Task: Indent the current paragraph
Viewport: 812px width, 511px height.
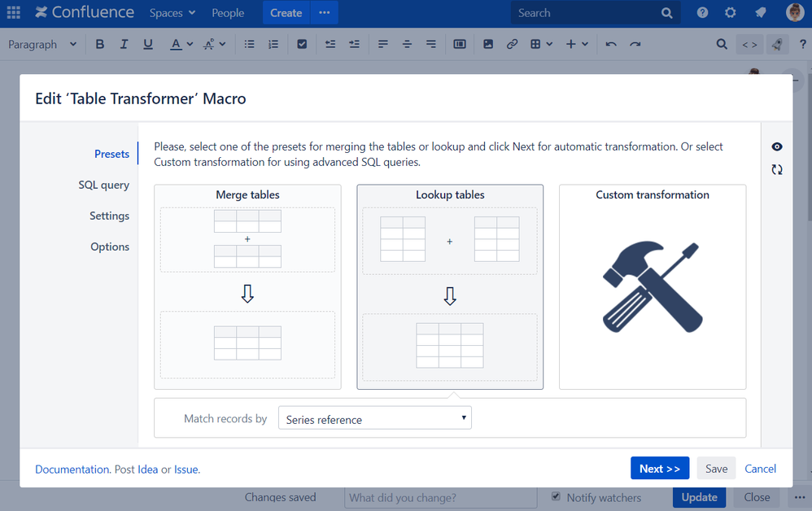Action: click(354, 44)
